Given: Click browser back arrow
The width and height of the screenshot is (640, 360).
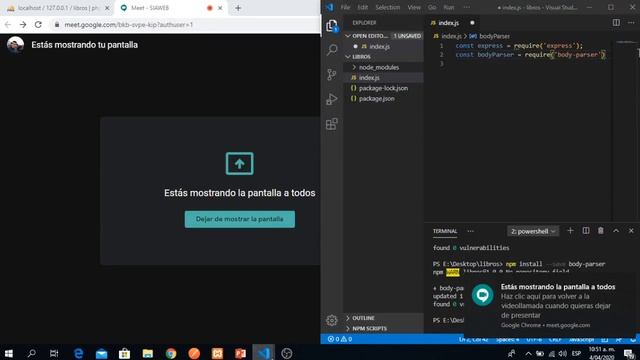Looking at the screenshot, I should click(8, 25).
